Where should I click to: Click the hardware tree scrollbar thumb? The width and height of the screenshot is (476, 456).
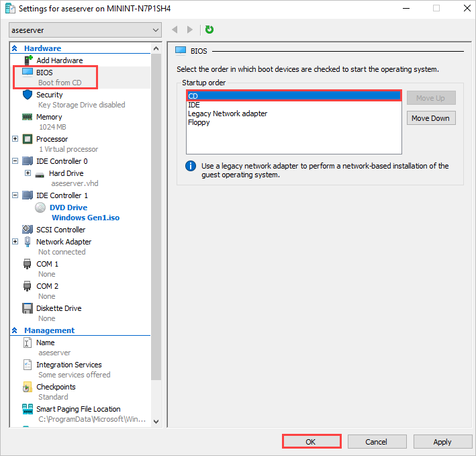(156, 217)
